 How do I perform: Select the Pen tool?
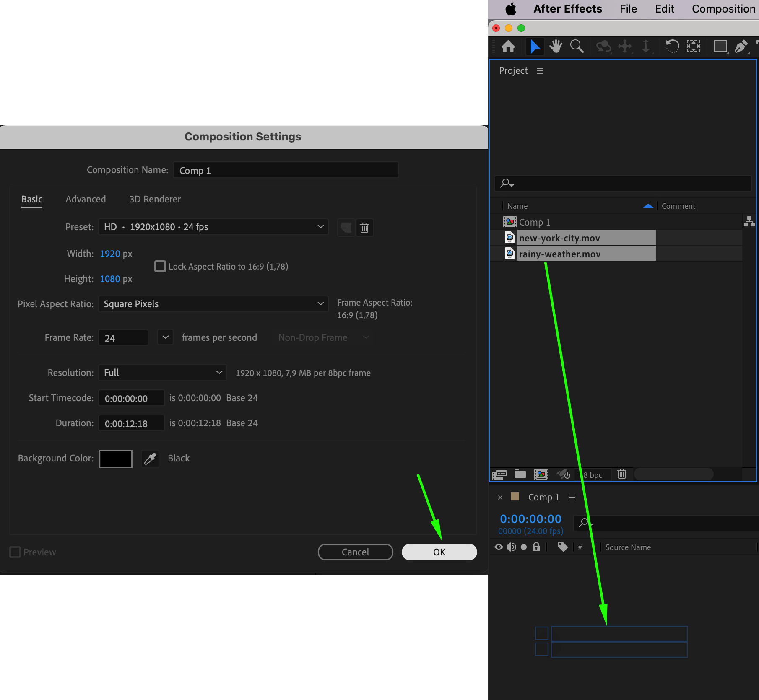[741, 46]
